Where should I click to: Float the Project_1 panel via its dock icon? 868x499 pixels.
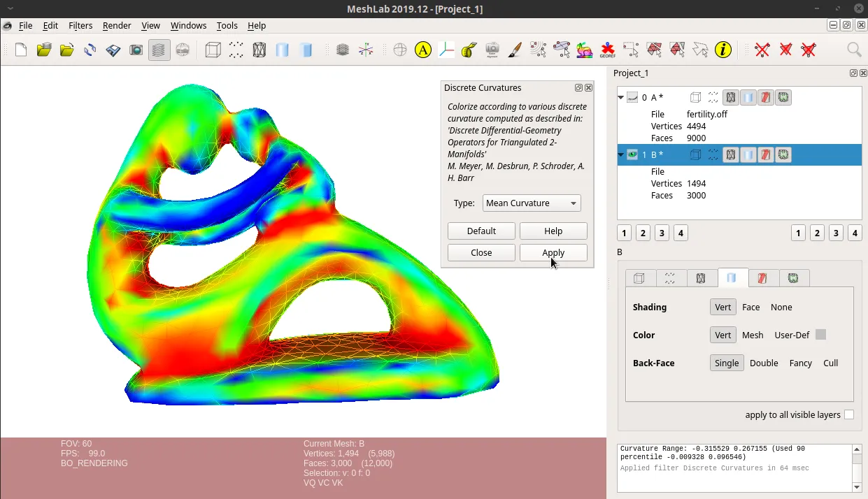853,73
